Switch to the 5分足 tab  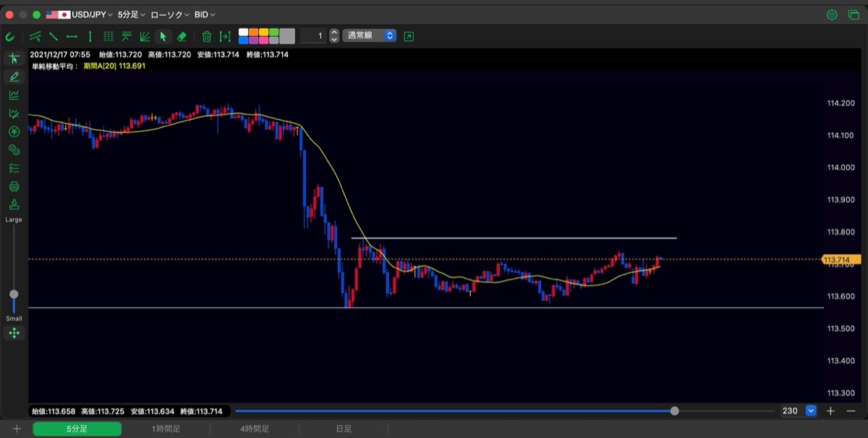[x=77, y=429]
